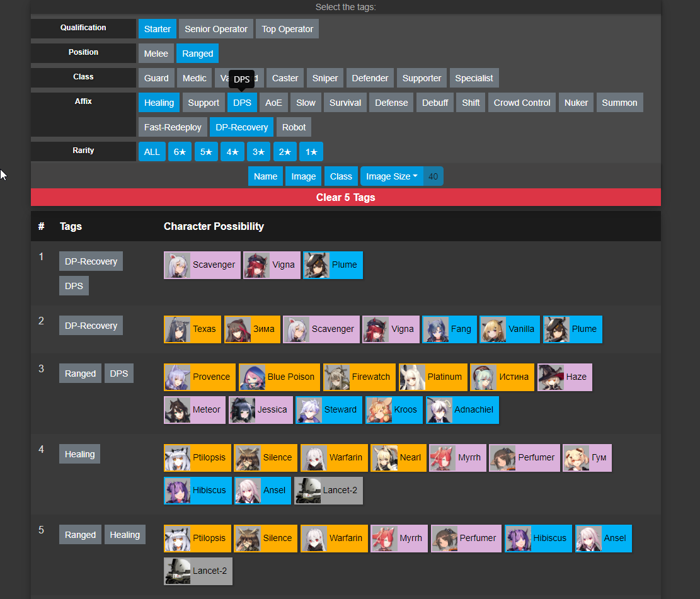700x599 pixels.
Task: Select the Supporter class tag
Action: point(422,78)
